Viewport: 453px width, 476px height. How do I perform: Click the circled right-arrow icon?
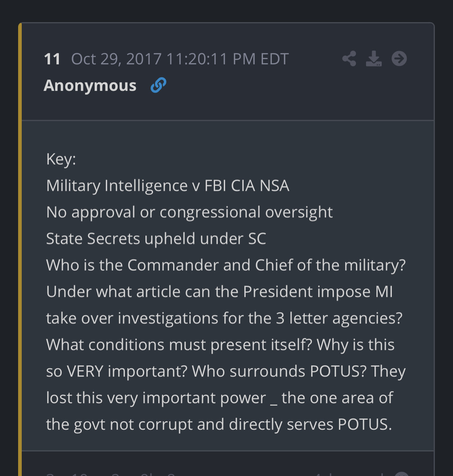399,59
